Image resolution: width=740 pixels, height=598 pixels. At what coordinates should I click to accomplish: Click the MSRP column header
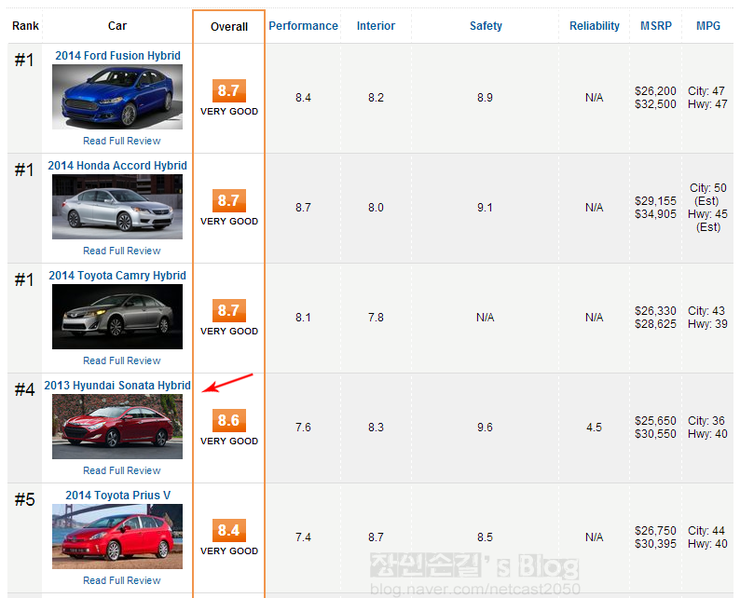[656, 26]
